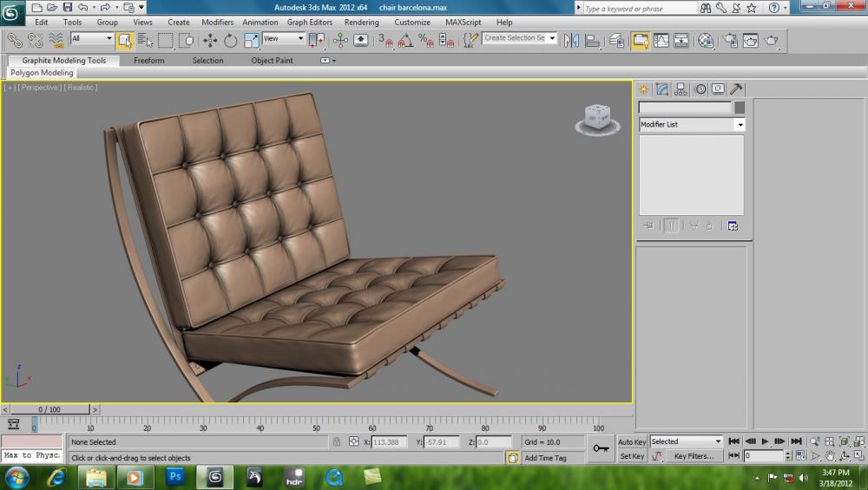Select the Select and Move tool
This screenshot has height=490, width=868.
210,41
